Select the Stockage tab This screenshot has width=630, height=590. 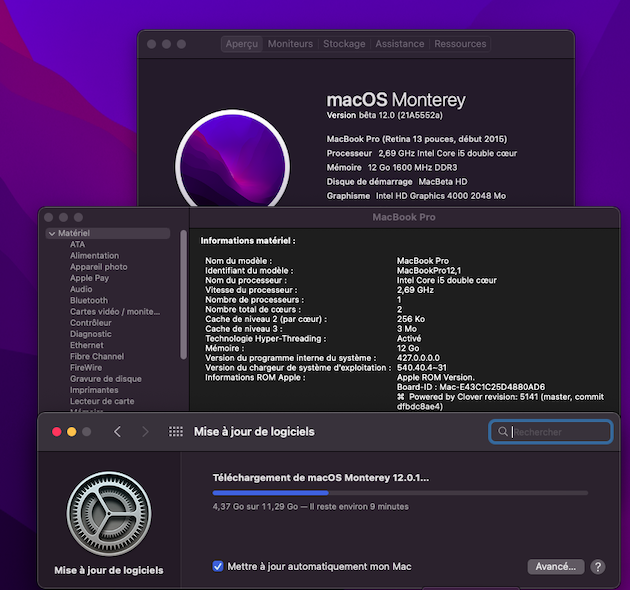click(344, 44)
